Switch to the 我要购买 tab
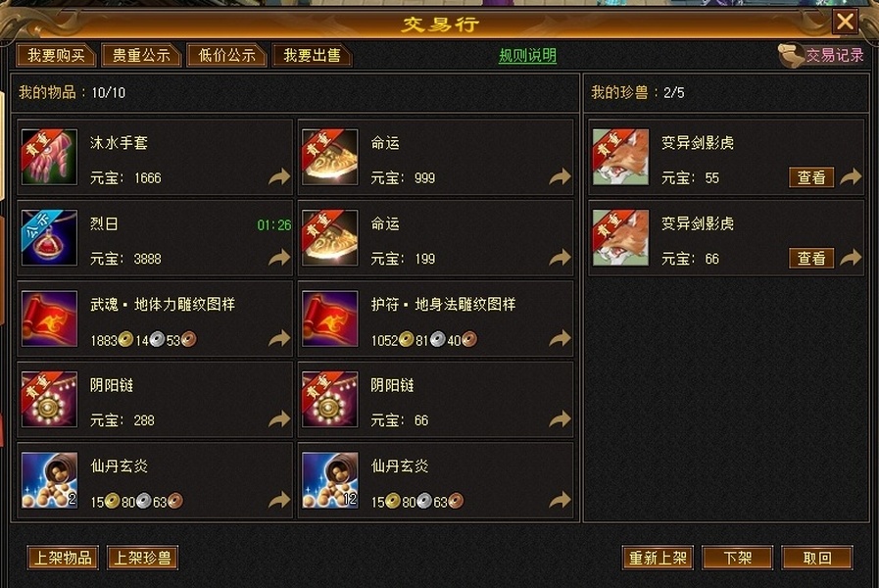This screenshot has height=588, width=879. [56, 56]
